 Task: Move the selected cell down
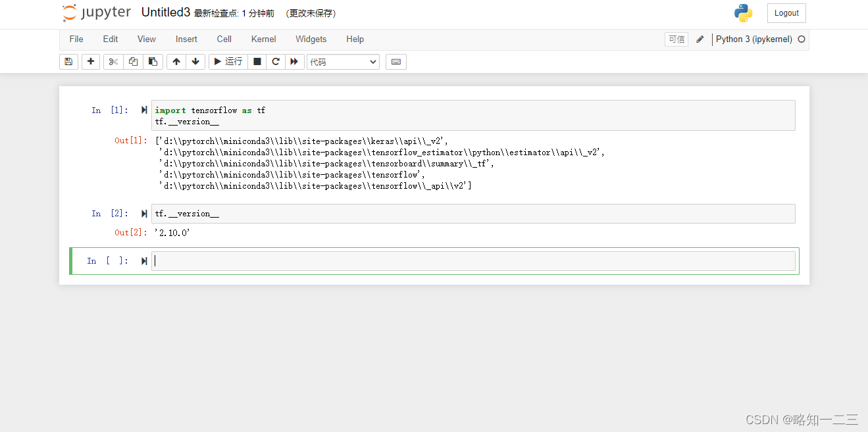(x=195, y=61)
